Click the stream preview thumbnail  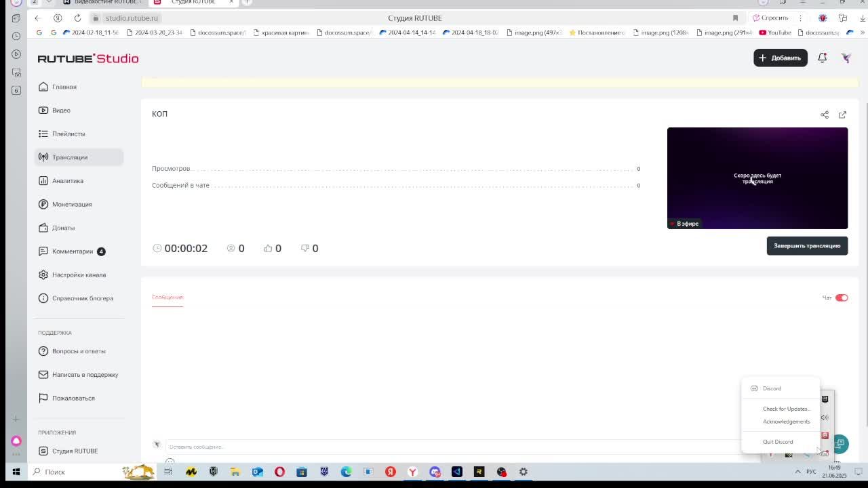tap(757, 178)
